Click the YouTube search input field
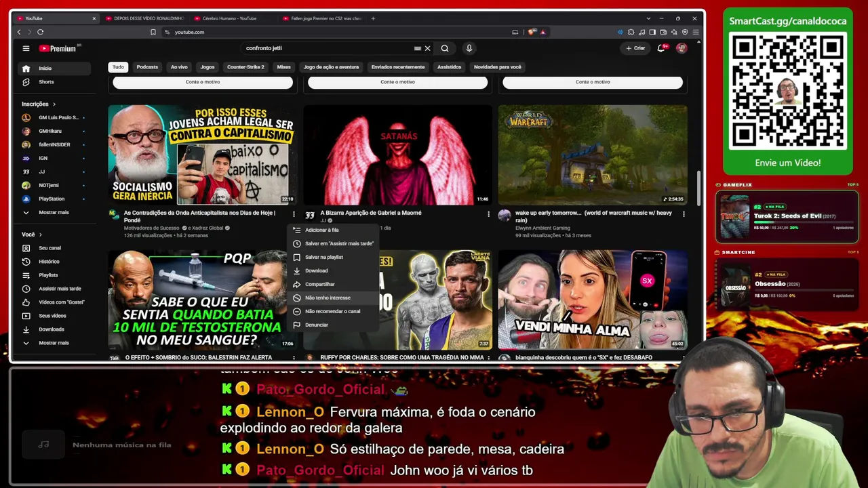This screenshot has width=868, height=488. [329, 48]
